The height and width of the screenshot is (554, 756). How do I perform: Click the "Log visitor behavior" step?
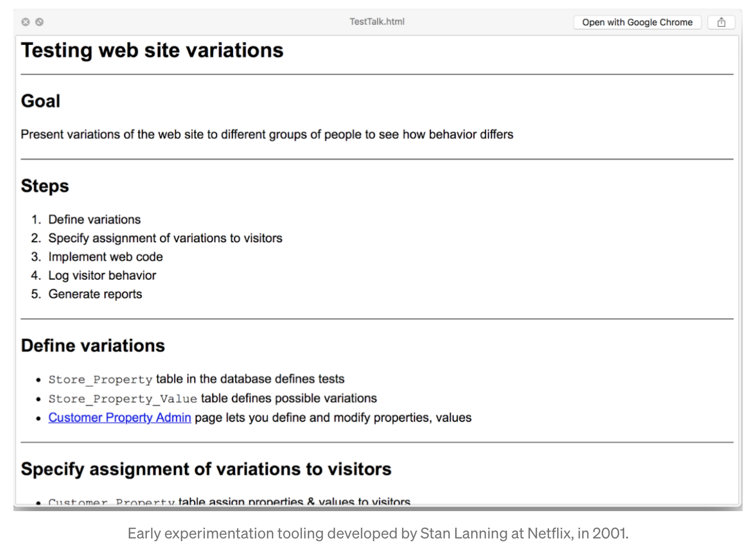102,275
